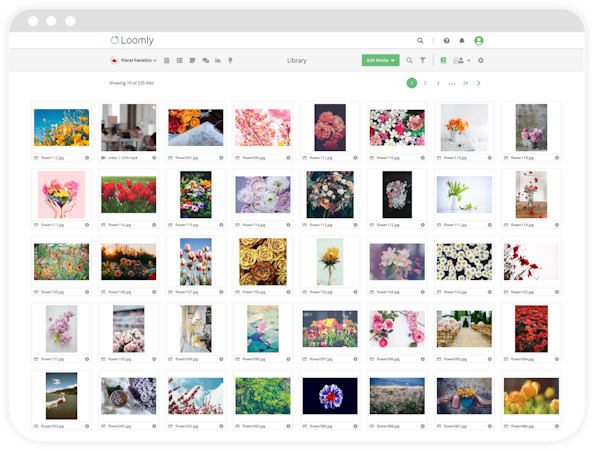Image resolution: width=594 pixels, height=450 pixels.
Task: Open the flower090.jpg cherry blossom thumbnail
Action: (x=263, y=128)
